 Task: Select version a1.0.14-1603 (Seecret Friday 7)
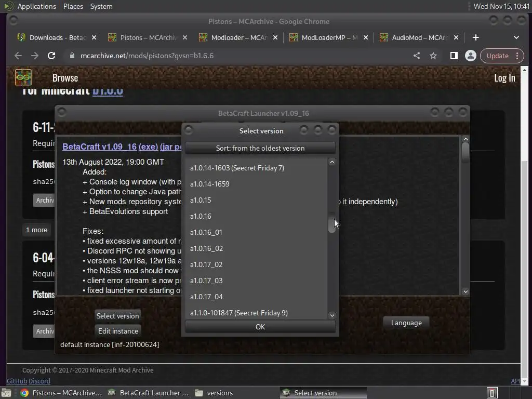pos(257,168)
